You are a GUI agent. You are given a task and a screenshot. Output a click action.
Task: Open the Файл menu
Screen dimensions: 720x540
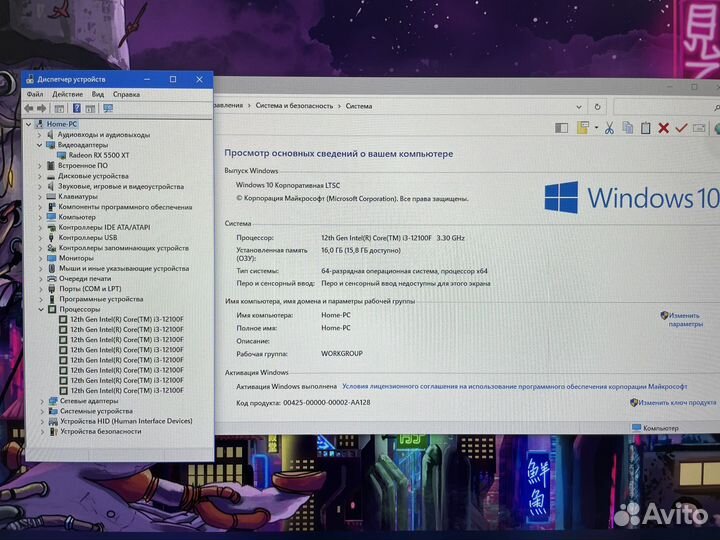(35, 94)
